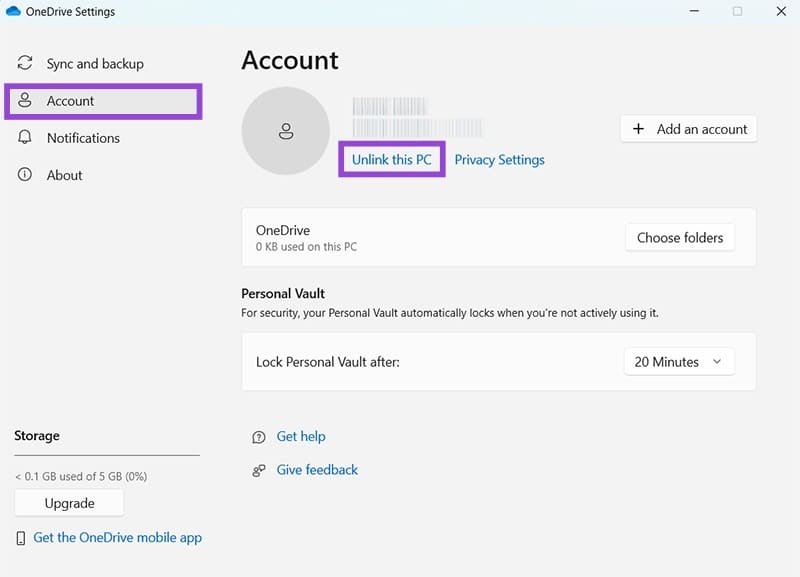Viewport: 800px width, 577px height.
Task: Click the profile avatar circle
Action: (x=286, y=130)
